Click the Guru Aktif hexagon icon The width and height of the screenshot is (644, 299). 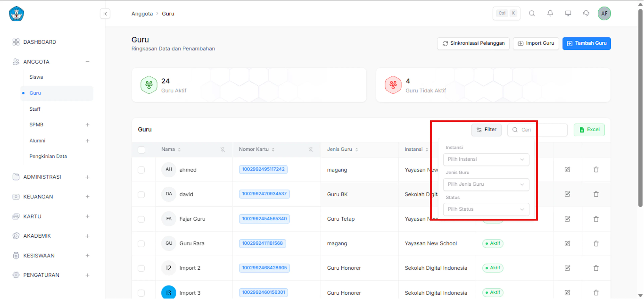(149, 85)
